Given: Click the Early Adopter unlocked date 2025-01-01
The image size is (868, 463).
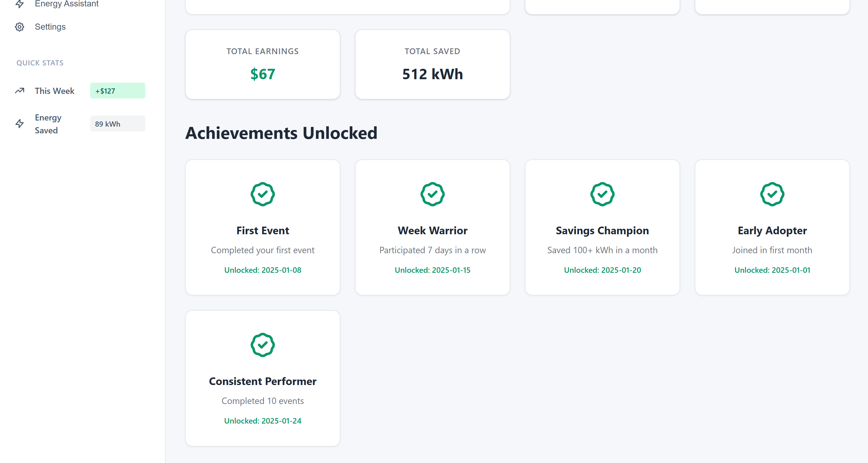Looking at the screenshot, I should click(x=772, y=270).
